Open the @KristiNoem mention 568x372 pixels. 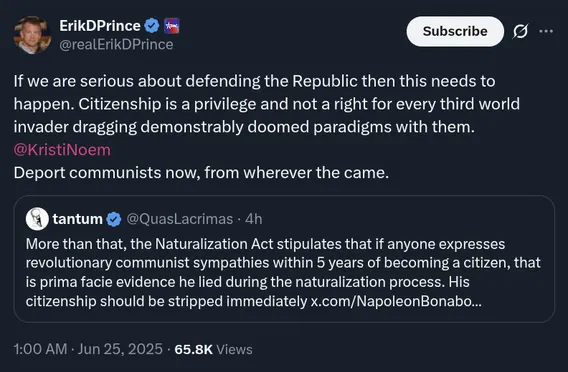point(62,150)
